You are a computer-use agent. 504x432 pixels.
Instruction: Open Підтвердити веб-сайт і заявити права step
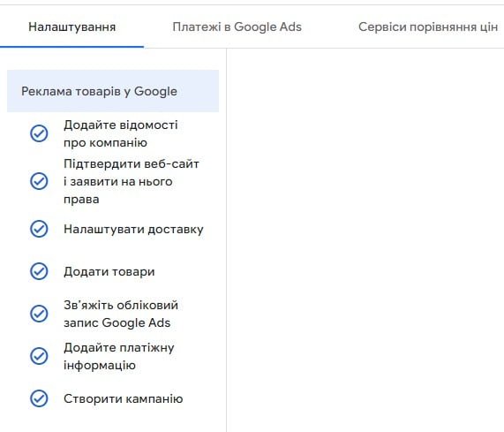(x=132, y=181)
